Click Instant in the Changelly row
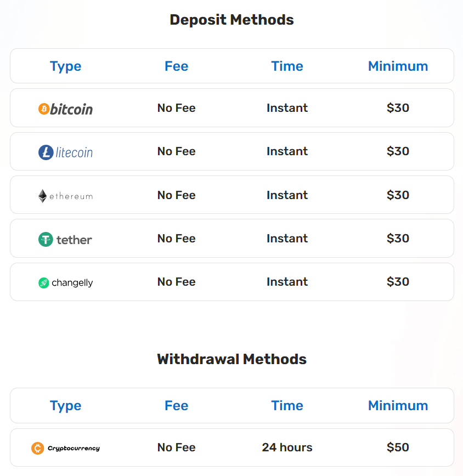463x476 pixels. 287,282
